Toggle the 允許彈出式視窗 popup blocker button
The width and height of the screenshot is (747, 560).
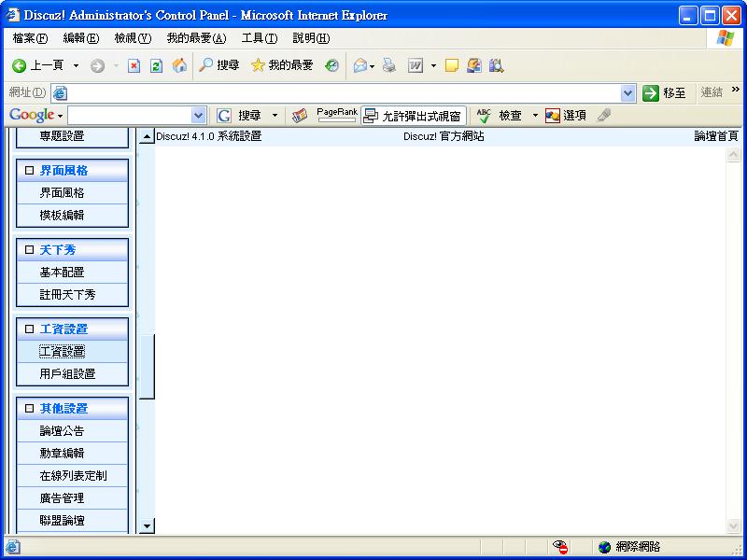pyautogui.click(x=413, y=115)
